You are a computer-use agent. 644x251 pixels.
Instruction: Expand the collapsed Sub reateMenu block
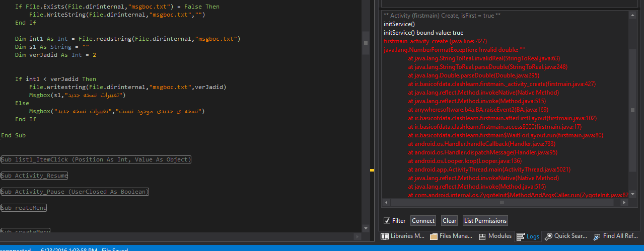tap(24, 208)
